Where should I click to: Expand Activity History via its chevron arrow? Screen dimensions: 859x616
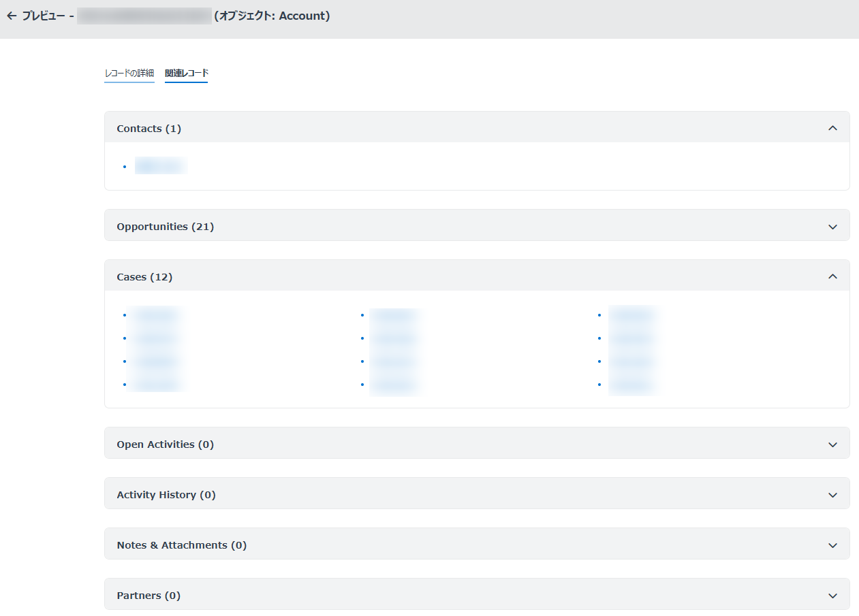click(832, 495)
